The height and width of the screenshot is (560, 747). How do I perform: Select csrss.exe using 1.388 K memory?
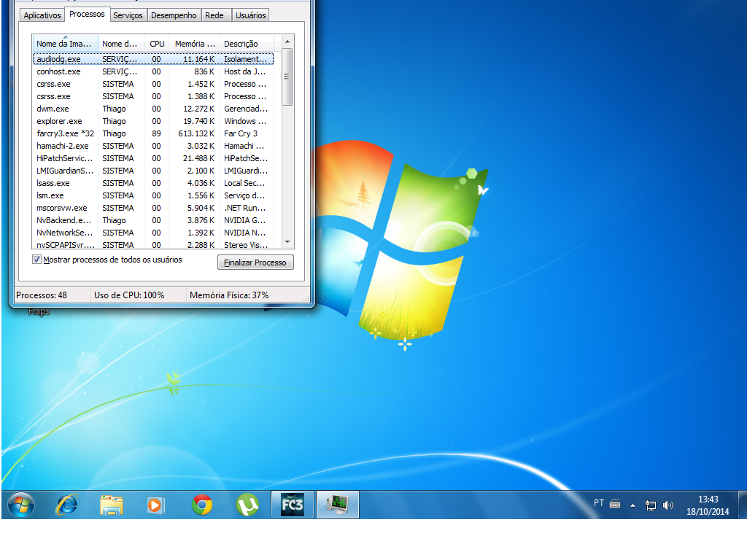tap(153, 96)
